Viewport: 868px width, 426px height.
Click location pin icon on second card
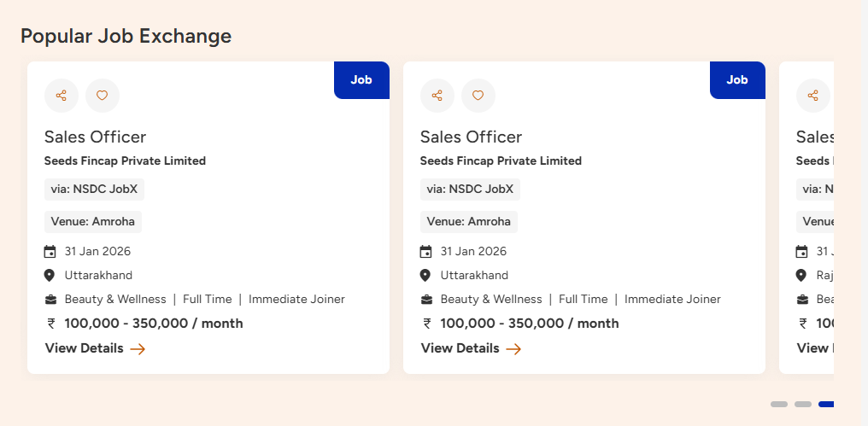pyautogui.click(x=425, y=276)
